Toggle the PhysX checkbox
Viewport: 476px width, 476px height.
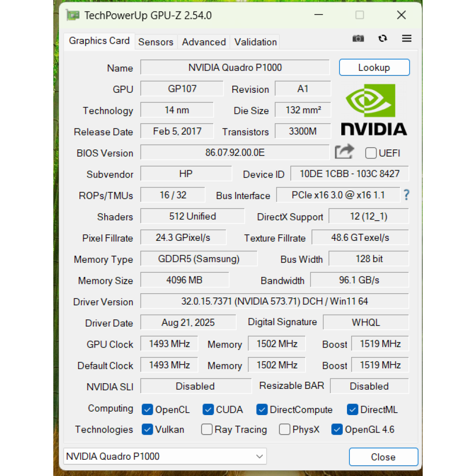pyautogui.click(x=285, y=429)
